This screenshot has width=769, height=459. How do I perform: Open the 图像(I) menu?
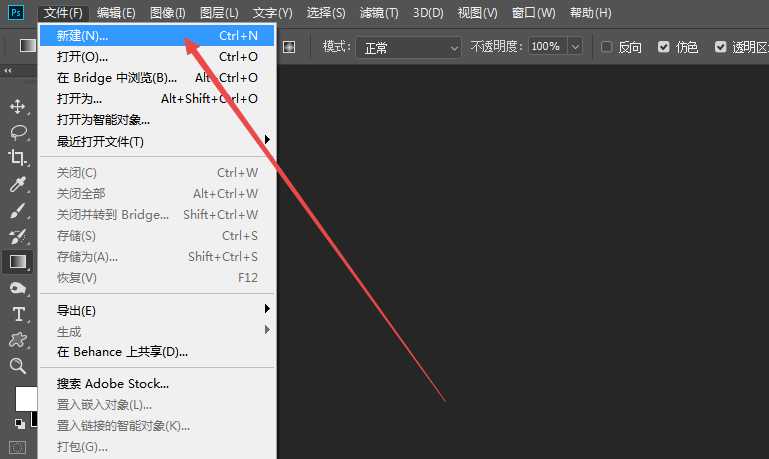point(168,13)
